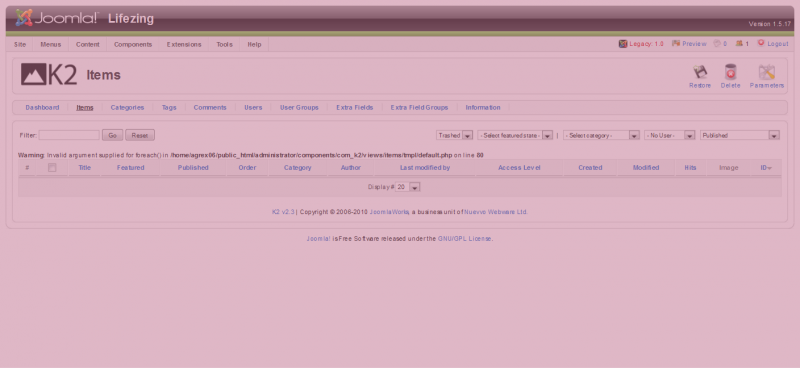Sort table by Author column

click(x=351, y=168)
